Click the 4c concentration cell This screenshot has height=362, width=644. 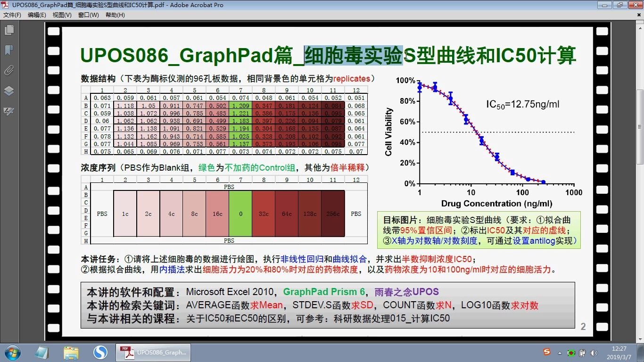(172, 214)
